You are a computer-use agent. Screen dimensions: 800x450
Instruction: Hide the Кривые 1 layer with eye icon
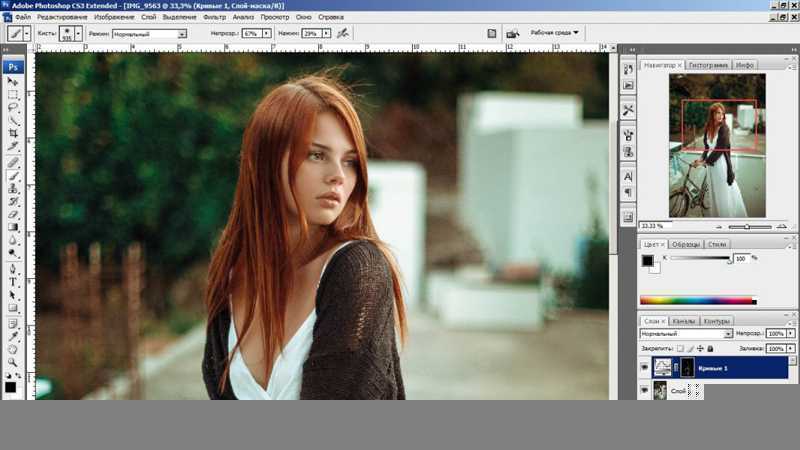644,367
